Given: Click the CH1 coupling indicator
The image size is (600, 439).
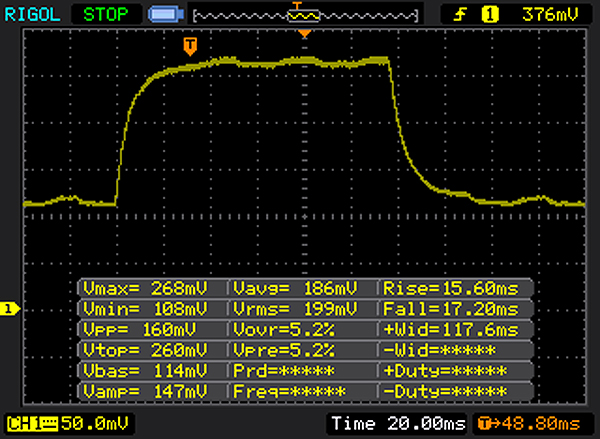Looking at the screenshot, I should tap(32, 424).
